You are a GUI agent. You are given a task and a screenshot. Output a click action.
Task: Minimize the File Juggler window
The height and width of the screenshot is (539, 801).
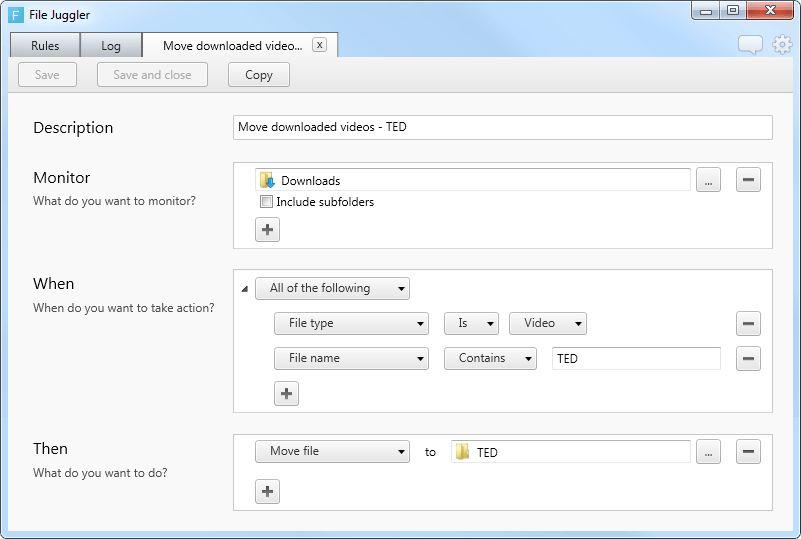(706, 10)
